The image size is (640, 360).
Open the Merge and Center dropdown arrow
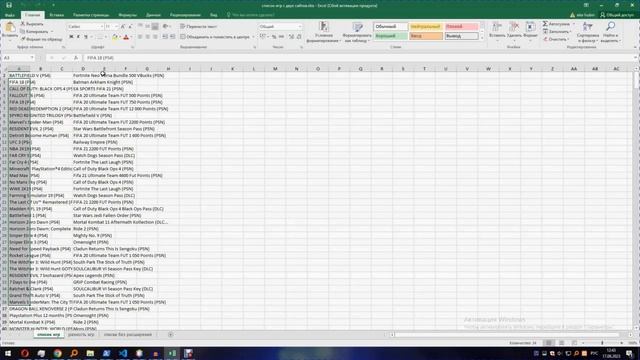click(x=253, y=37)
